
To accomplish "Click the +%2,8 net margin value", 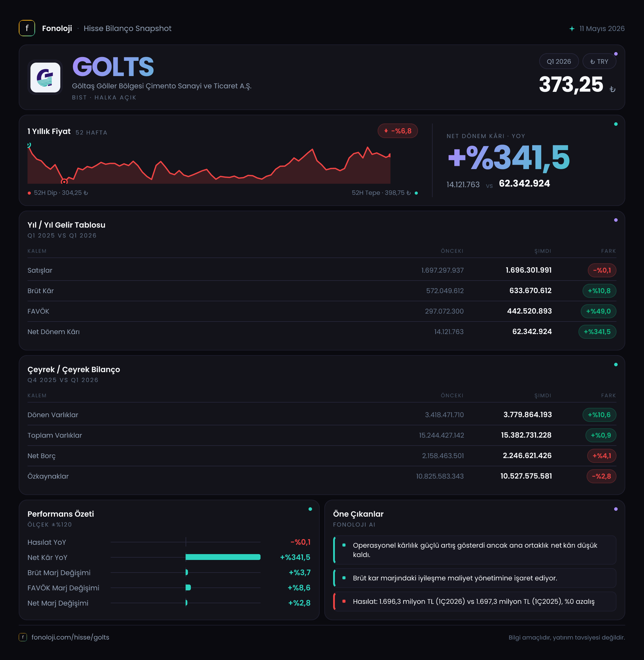I will coord(299,603).
